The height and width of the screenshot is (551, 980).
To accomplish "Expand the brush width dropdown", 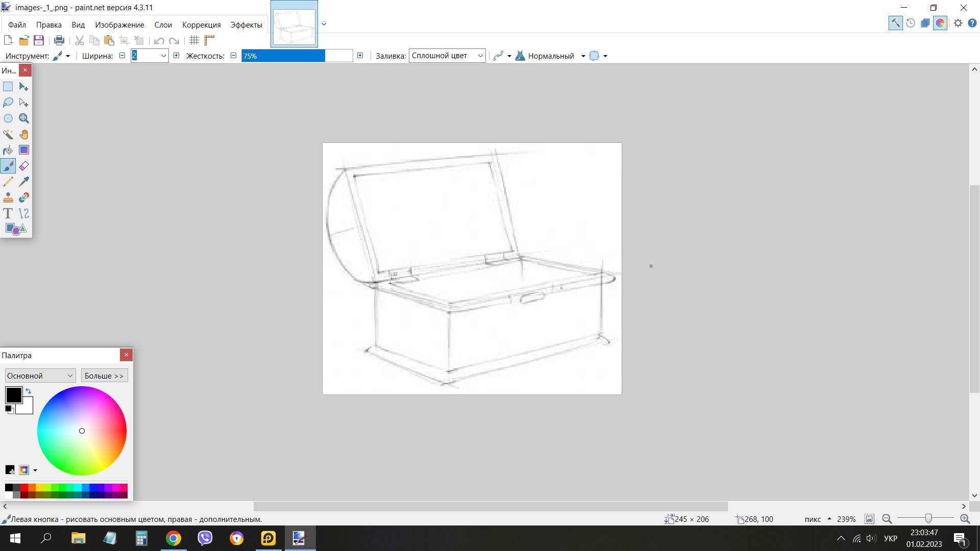I will click(163, 56).
